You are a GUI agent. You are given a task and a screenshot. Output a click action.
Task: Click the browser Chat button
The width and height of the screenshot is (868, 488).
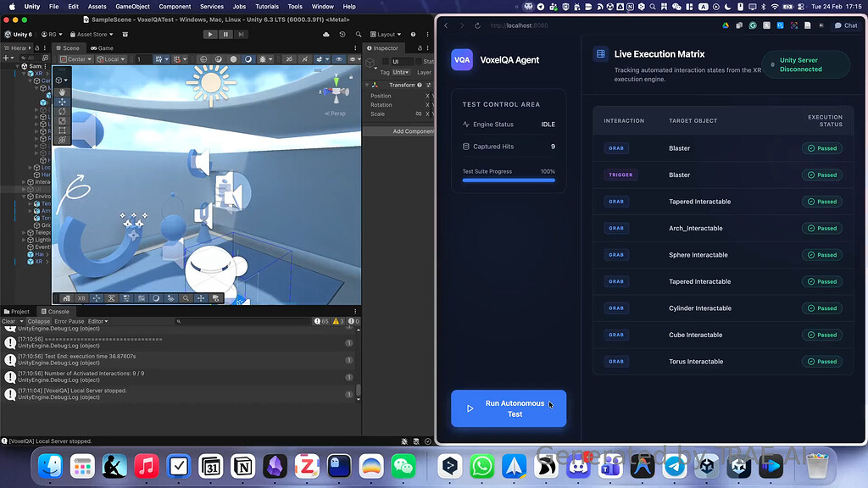point(846,25)
